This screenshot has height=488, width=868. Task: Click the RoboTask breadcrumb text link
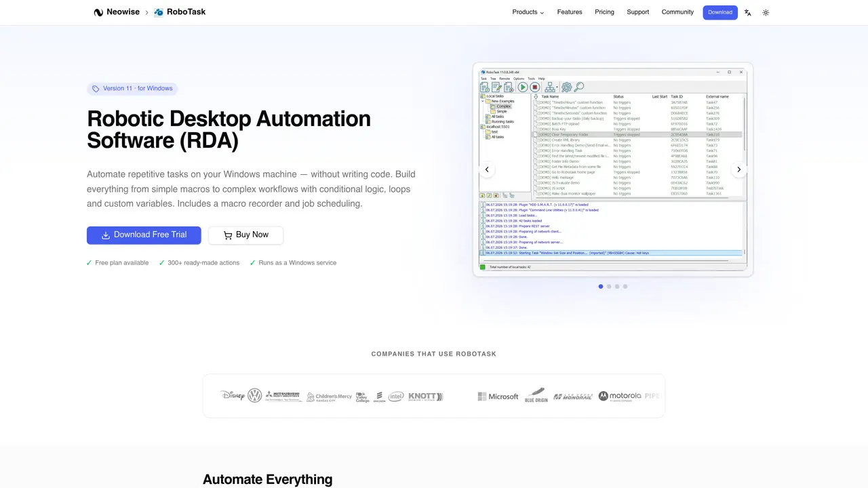coord(186,12)
